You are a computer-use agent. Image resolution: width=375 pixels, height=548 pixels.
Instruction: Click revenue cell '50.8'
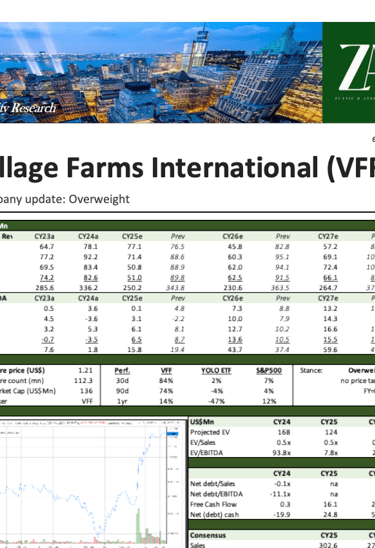point(134,267)
